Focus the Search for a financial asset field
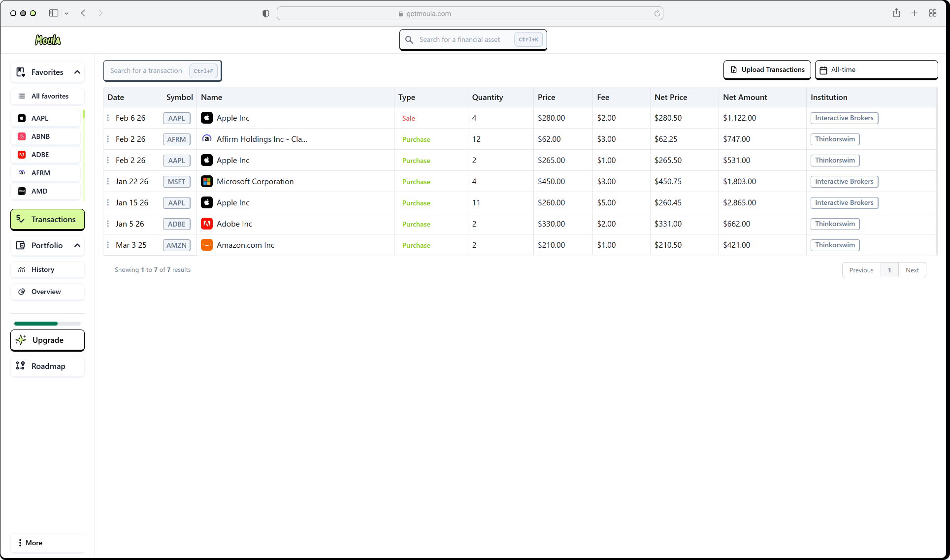 click(x=473, y=39)
